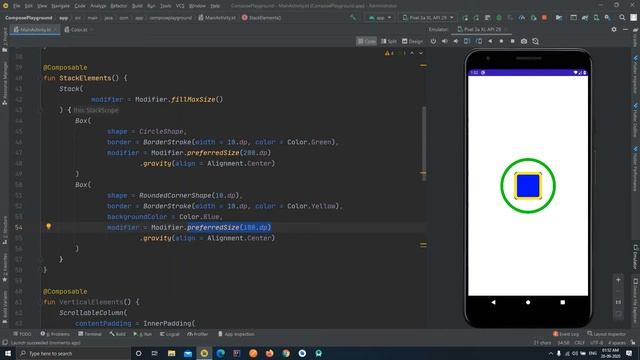The width and height of the screenshot is (640, 360).
Task: Open the Layout Inspector
Action: click(607, 334)
